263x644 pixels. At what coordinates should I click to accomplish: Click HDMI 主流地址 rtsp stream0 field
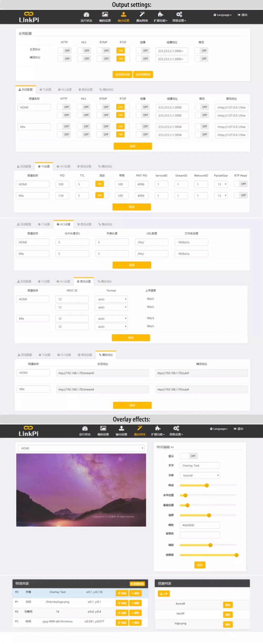coord(102,373)
